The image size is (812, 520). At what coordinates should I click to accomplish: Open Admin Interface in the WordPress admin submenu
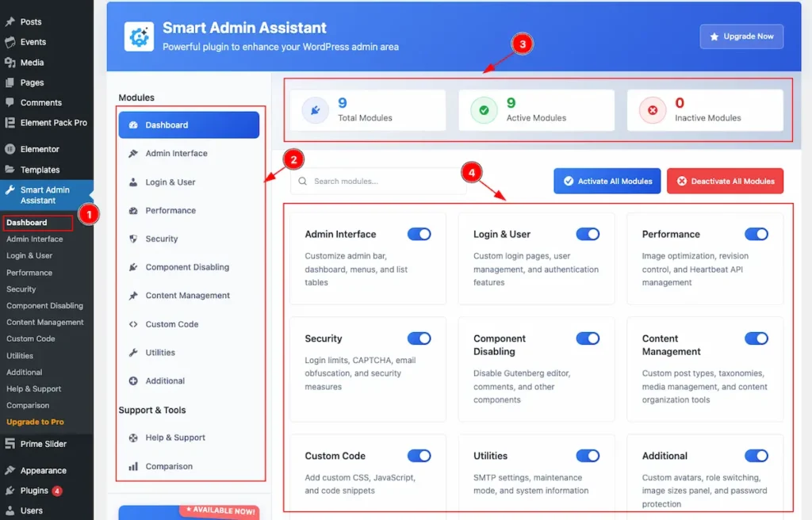click(35, 239)
